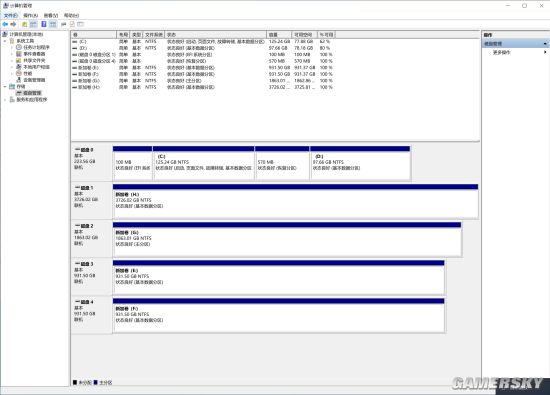Select the 新加卷 (F:) row in volume list
The image size is (550, 395).
[203, 74]
